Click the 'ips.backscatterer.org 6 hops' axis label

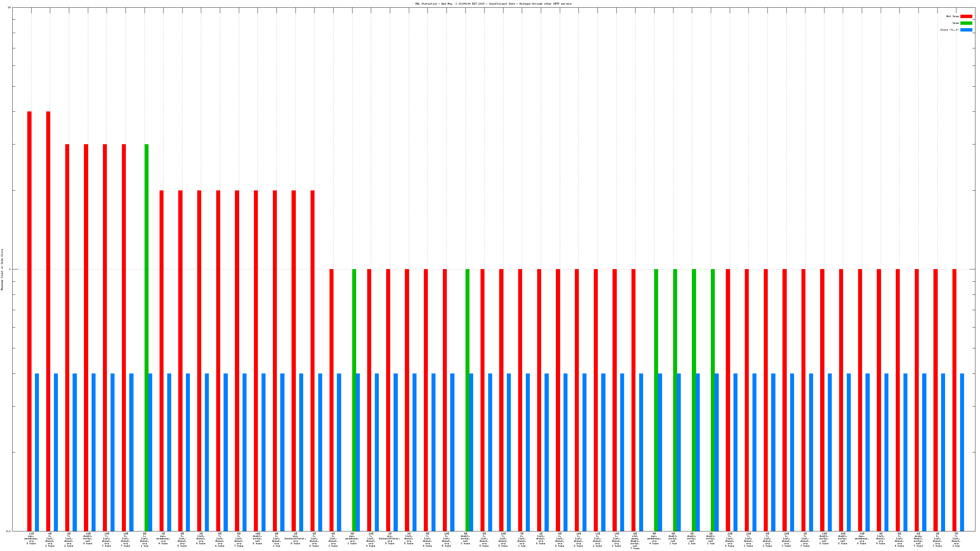295,538
